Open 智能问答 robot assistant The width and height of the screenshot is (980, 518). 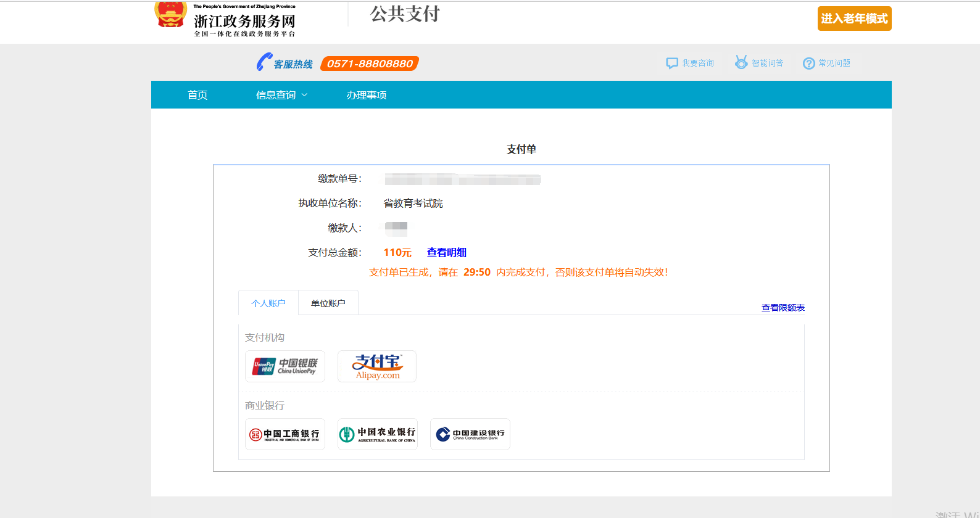click(741, 63)
